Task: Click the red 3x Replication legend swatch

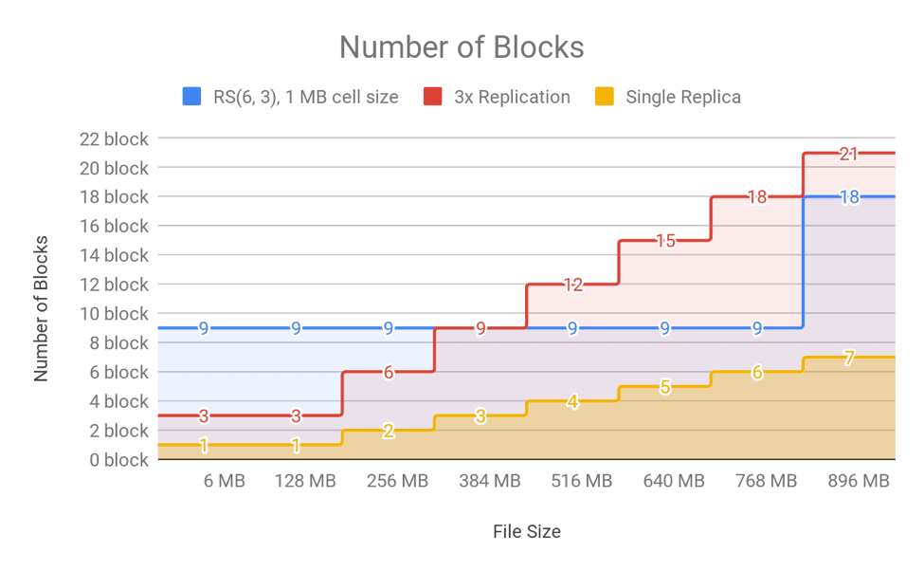Action: point(433,97)
